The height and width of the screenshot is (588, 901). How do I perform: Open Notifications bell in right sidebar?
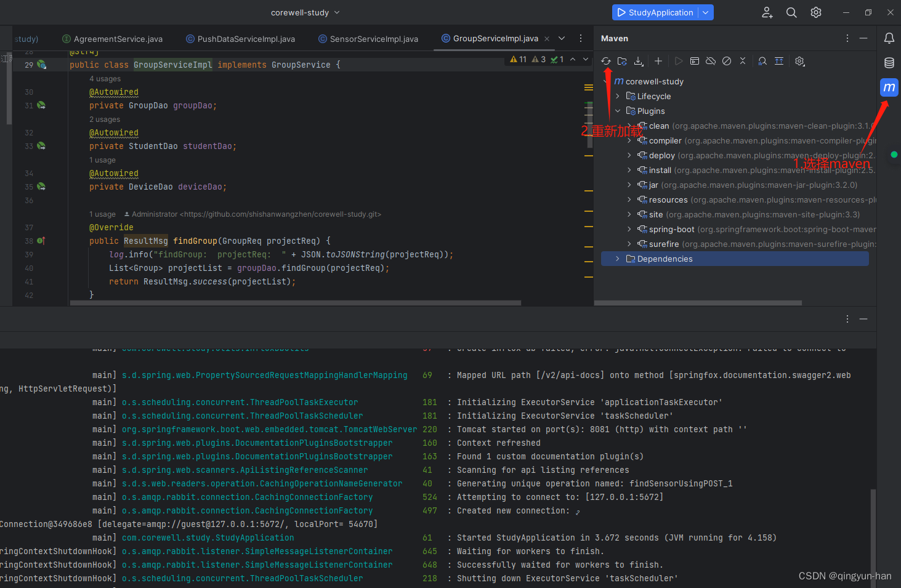coord(889,38)
